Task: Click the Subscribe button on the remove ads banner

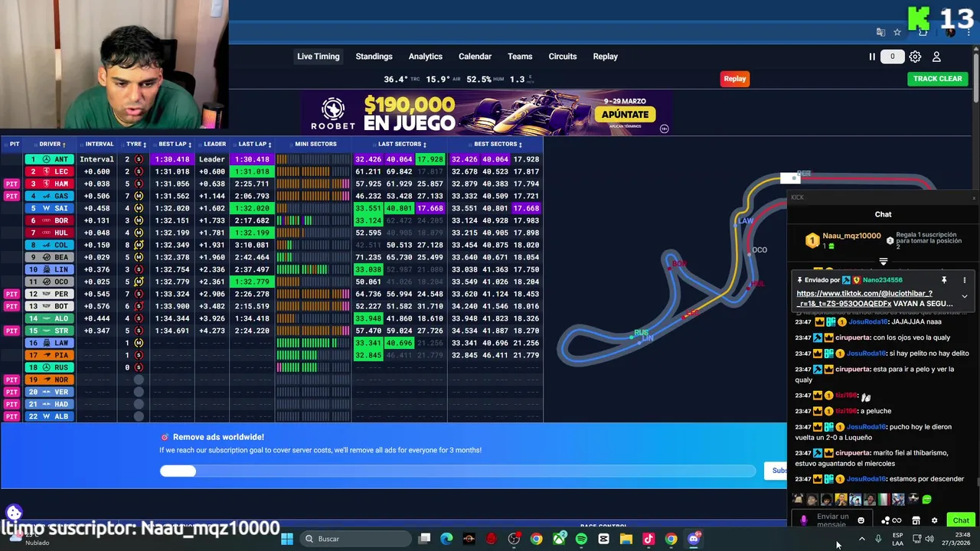Action: click(776, 471)
